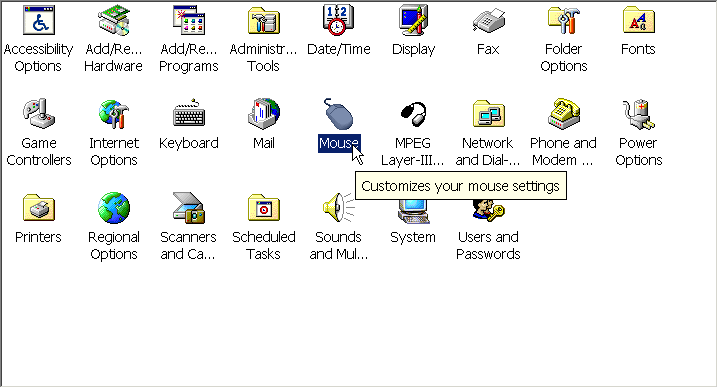Screen dimensions: 718x388
Task: Click the 'Printers' text label
Action: (38, 237)
